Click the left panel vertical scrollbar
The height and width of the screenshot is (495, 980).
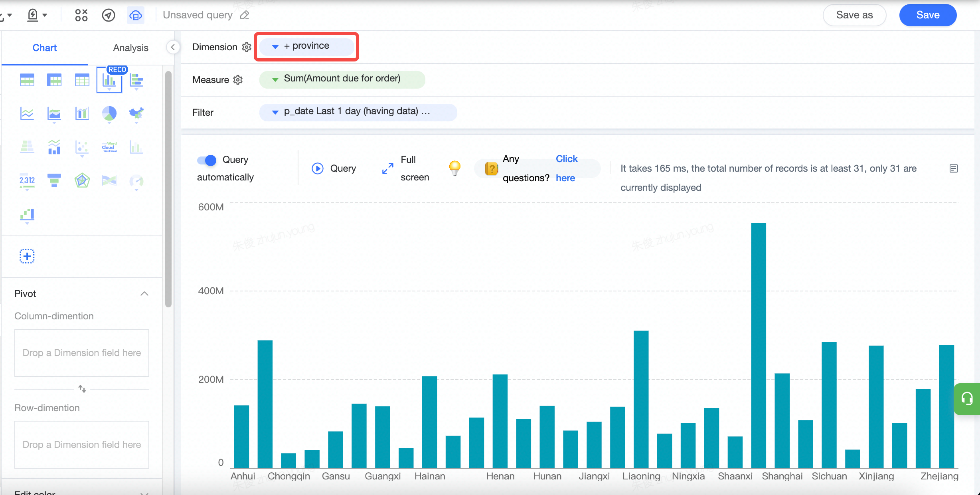tap(168, 189)
